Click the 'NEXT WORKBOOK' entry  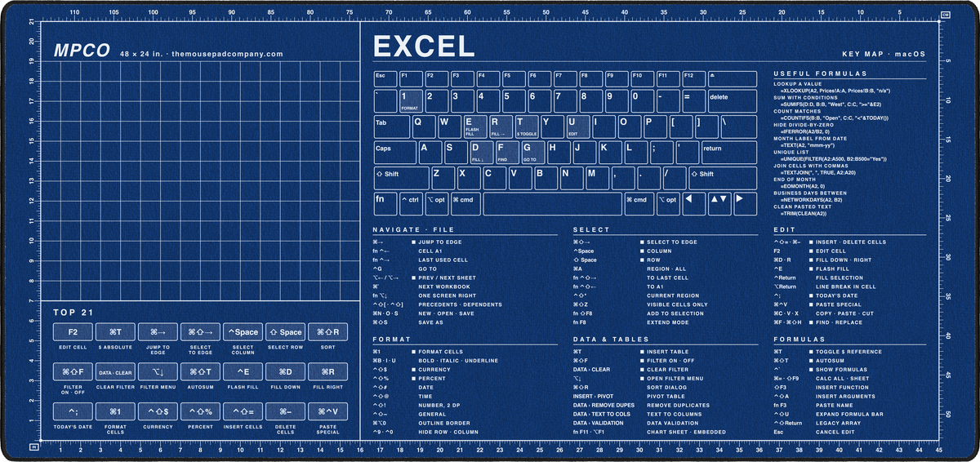(444, 287)
